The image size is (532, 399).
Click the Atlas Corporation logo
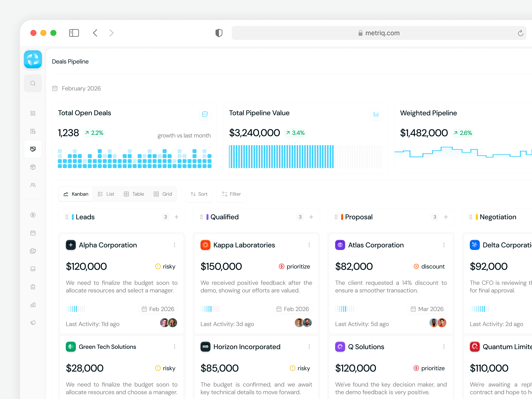pos(340,245)
